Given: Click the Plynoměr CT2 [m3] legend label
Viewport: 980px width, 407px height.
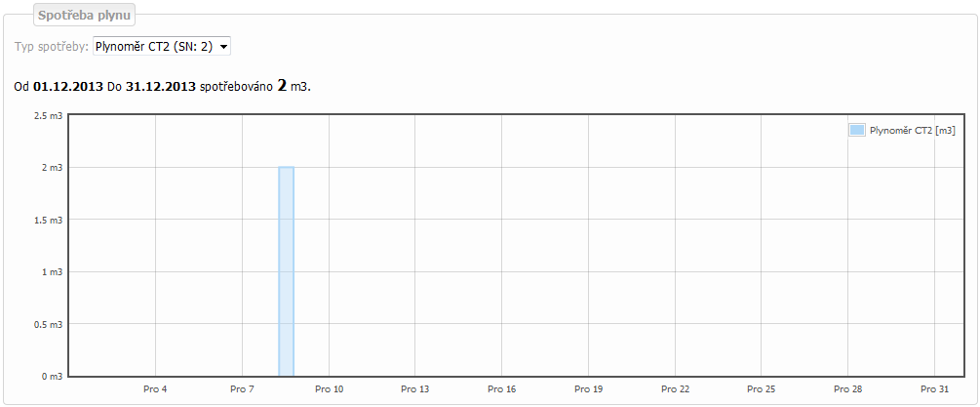Looking at the screenshot, I should [912, 130].
